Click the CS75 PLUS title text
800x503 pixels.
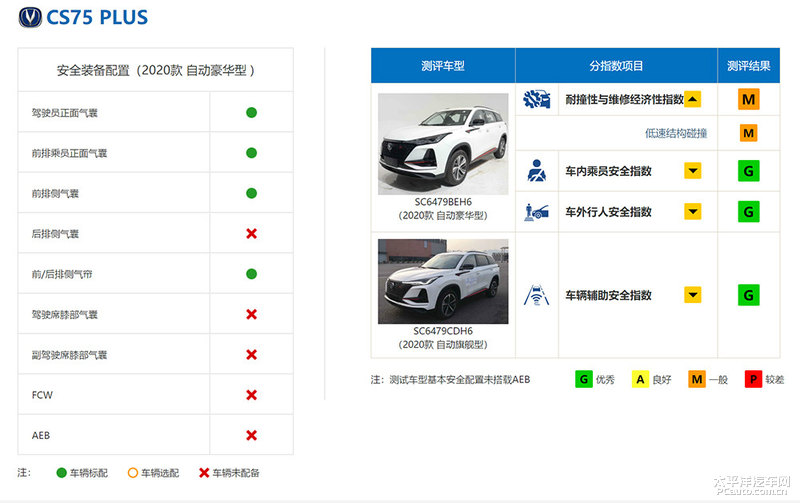coord(97,17)
